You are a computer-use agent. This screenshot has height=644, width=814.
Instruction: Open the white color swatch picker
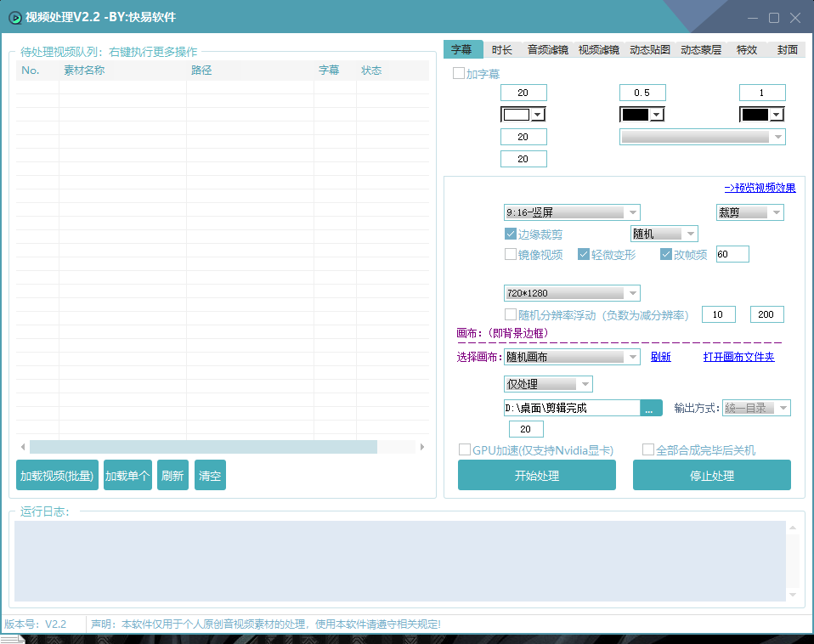[523, 115]
